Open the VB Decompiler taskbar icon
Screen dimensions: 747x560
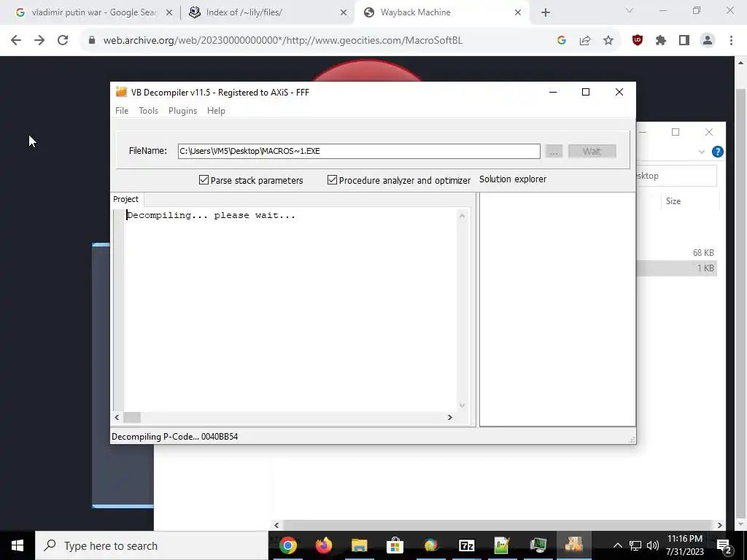coord(573,545)
